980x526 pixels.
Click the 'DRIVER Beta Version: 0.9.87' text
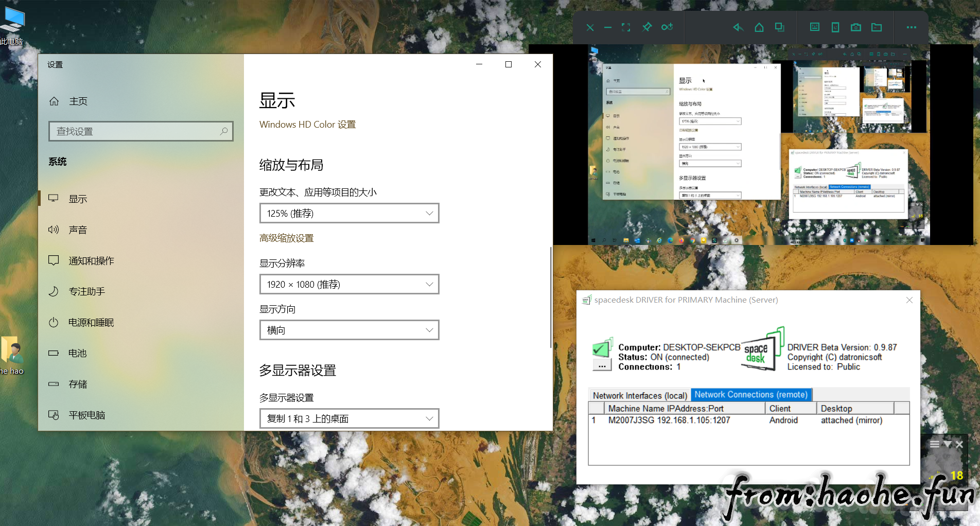(842, 347)
